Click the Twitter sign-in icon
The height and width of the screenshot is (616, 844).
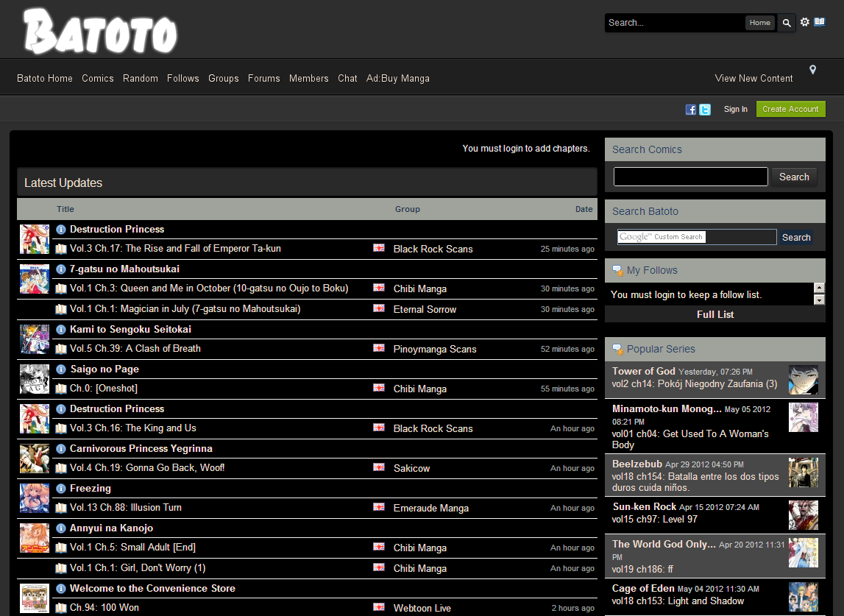coord(705,110)
